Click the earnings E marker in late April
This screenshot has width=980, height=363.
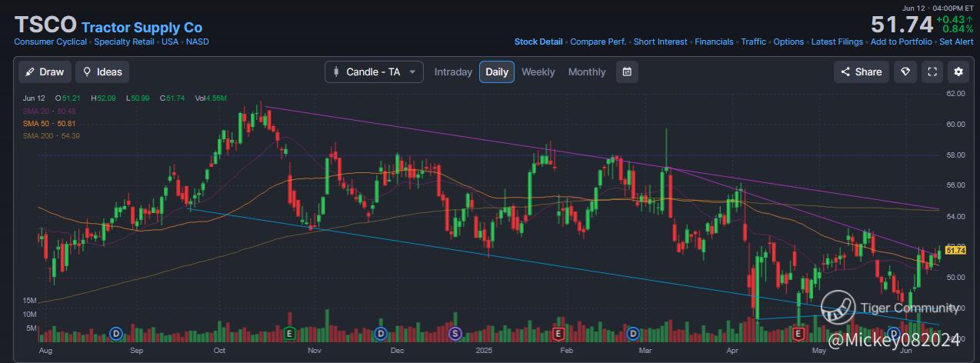(x=798, y=334)
